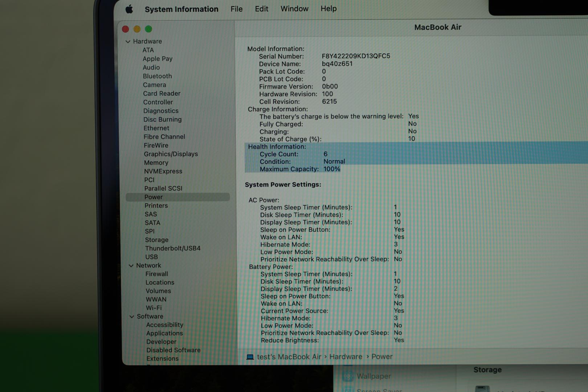This screenshot has width=588, height=392.
Task: Select Graphics/Displays in the sidebar
Action: pos(171,154)
